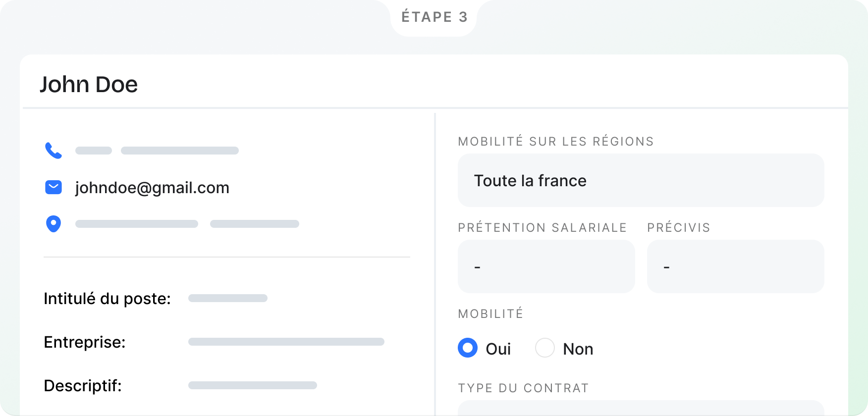Click the blue email envelope icon

coord(54,187)
